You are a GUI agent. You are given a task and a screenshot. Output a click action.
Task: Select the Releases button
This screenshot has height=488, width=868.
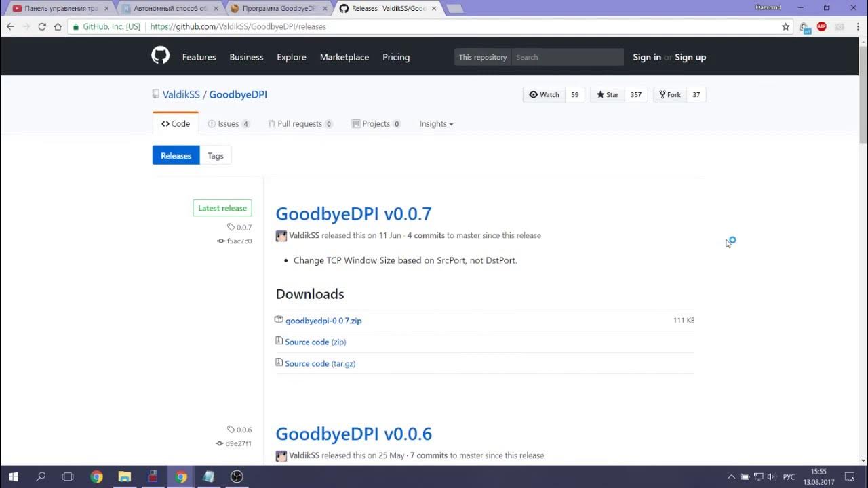pyautogui.click(x=176, y=155)
